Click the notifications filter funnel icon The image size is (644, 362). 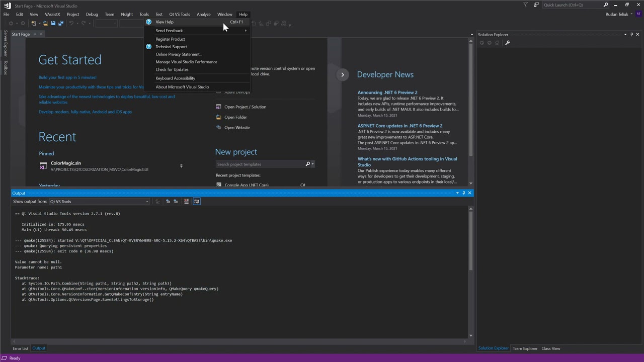(x=526, y=5)
